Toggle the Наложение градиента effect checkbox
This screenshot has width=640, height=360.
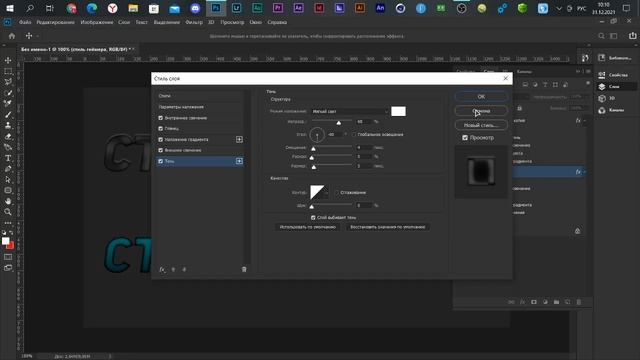pos(160,140)
